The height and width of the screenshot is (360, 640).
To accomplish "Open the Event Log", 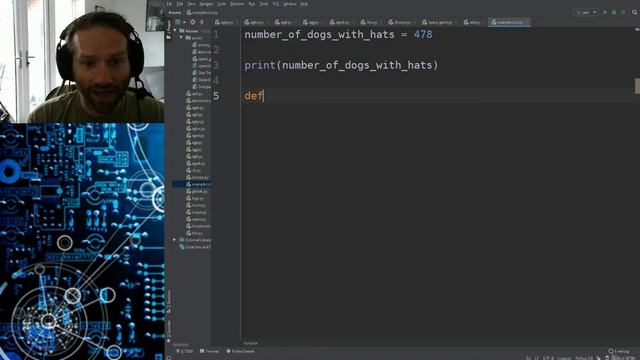I will pos(619,351).
